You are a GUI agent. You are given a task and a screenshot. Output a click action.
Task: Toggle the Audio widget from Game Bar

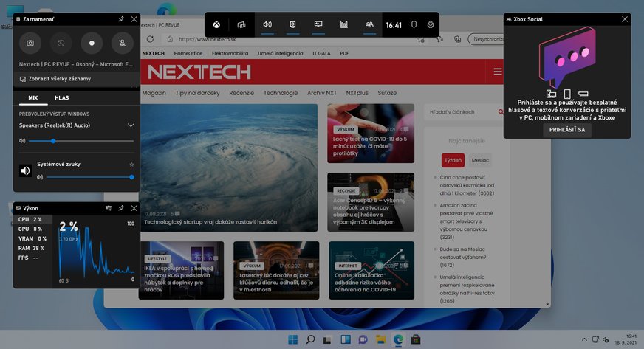tap(267, 24)
